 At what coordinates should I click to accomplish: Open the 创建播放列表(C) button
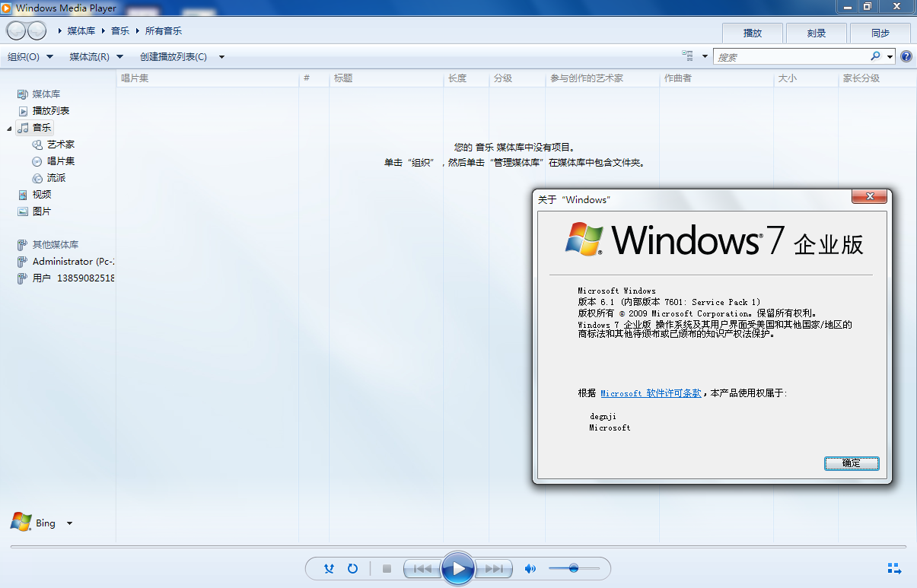click(174, 57)
